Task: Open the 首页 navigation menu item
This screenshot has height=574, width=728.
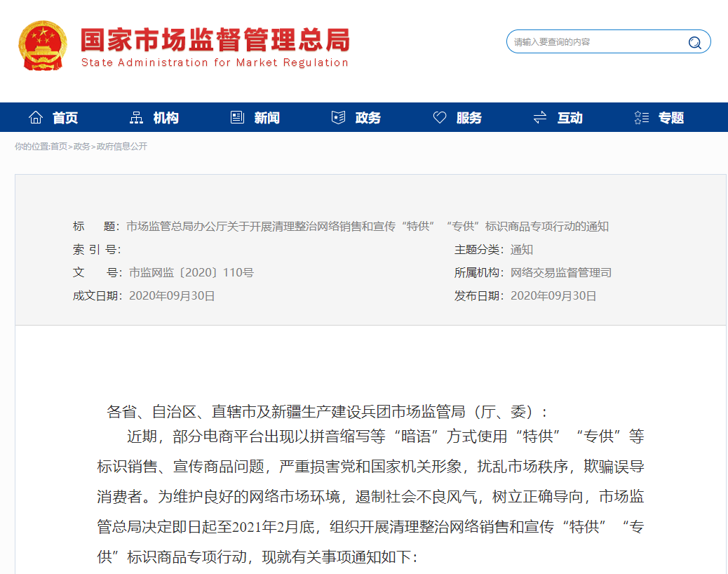Action: [x=65, y=118]
